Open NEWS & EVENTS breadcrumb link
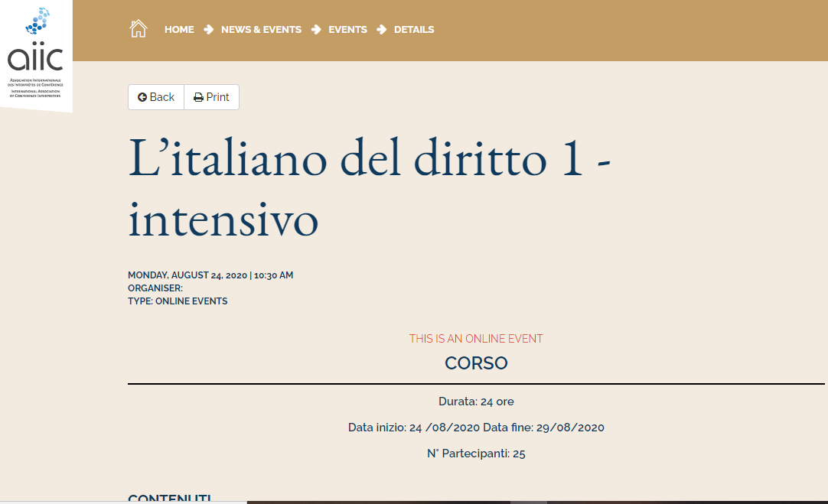Viewport: 828px width, 504px height. (261, 30)
